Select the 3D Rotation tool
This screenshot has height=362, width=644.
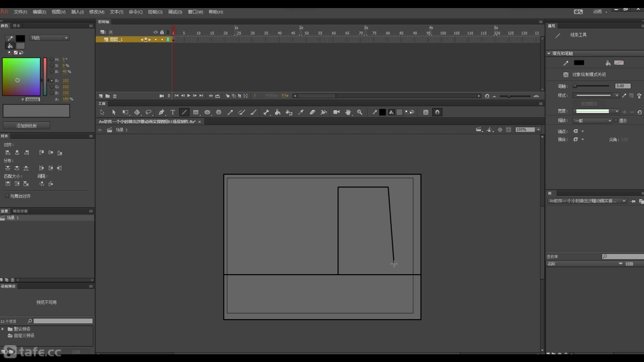137,112
